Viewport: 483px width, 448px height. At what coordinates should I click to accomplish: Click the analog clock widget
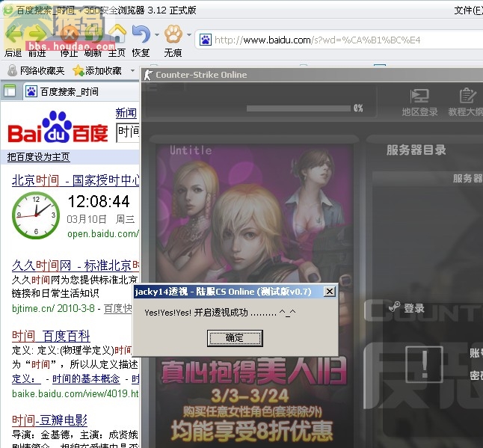click(x=36, y=215)
